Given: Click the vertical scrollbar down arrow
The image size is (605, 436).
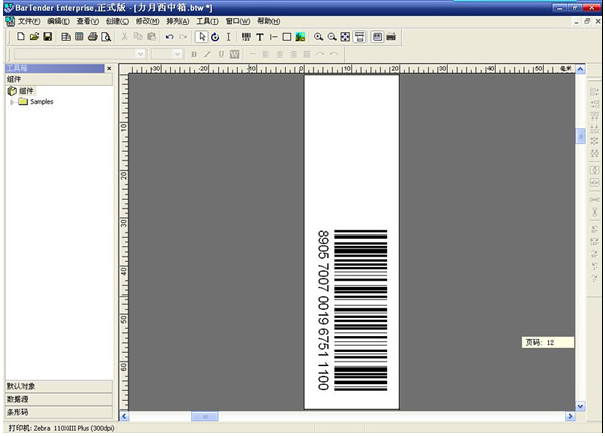Looking at the screenshot, I should (580, 407).
